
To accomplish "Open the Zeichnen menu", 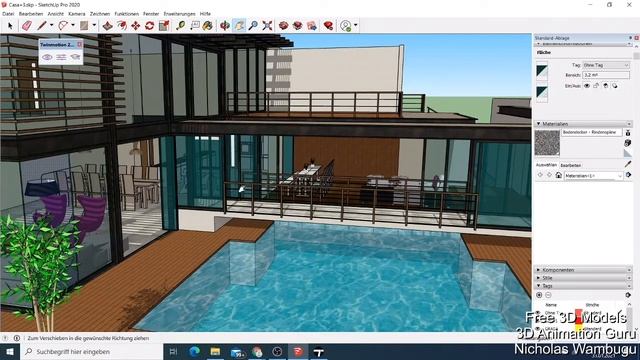I will tap(100, 14).
